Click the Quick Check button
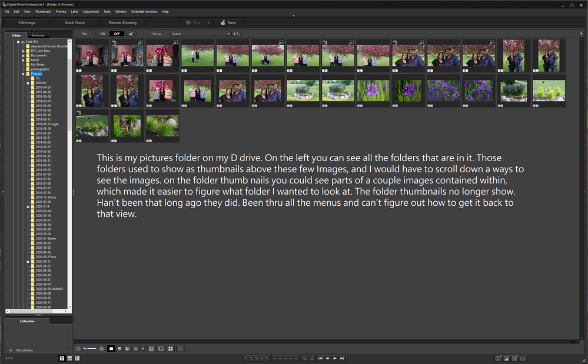Screen dimensions: 588x364 [x=75, y=22]
